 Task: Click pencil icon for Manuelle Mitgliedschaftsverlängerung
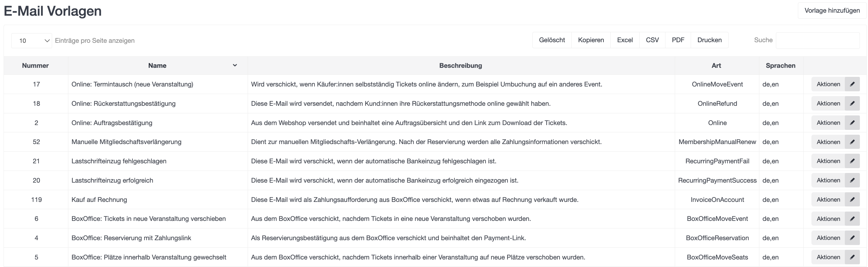[852, 142]
